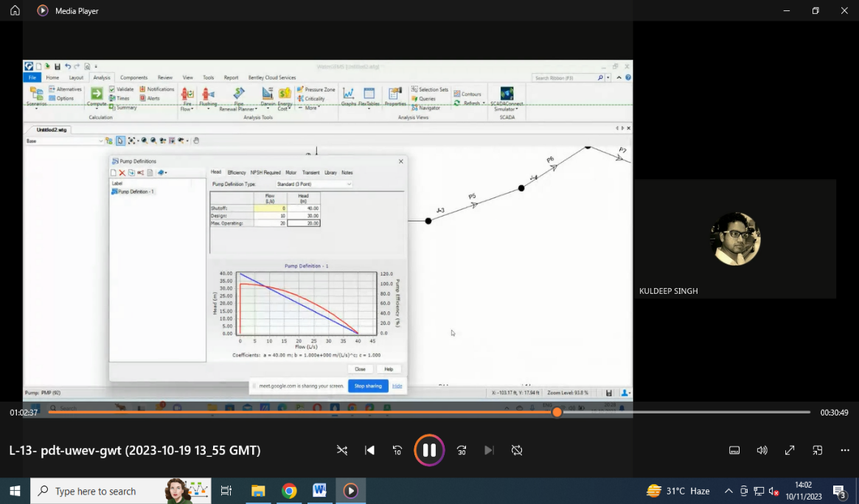859x504 pixels.
Task: Select the Analysis ribbon tab in WaterGEMS
Action: point(101,77)
